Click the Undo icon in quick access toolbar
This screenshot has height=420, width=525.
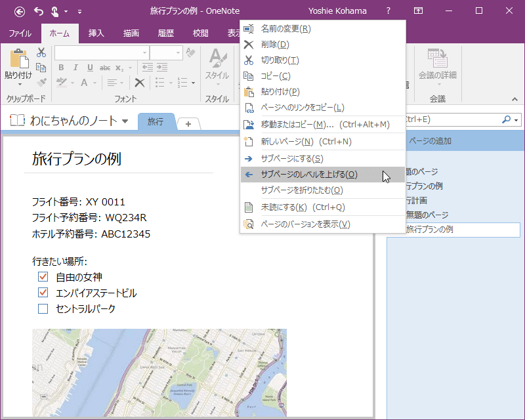39,10
